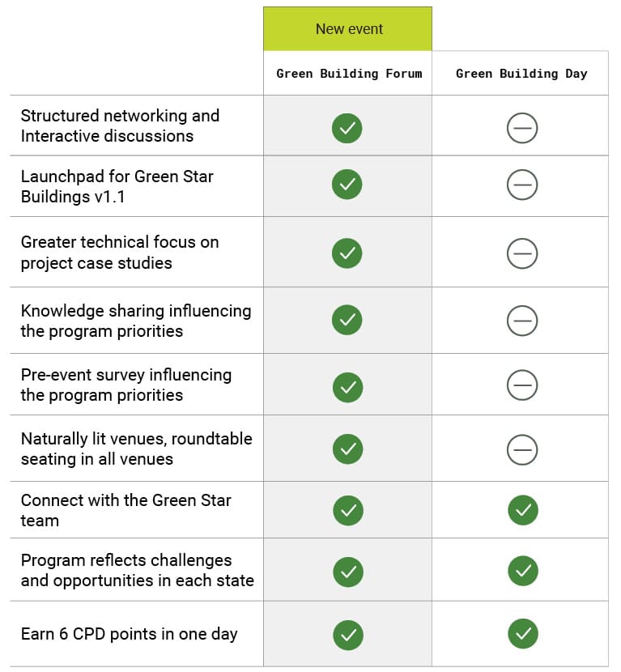Click Day minus icon for Pre-event survey row

pyautogui.click(x=522, y=385)
